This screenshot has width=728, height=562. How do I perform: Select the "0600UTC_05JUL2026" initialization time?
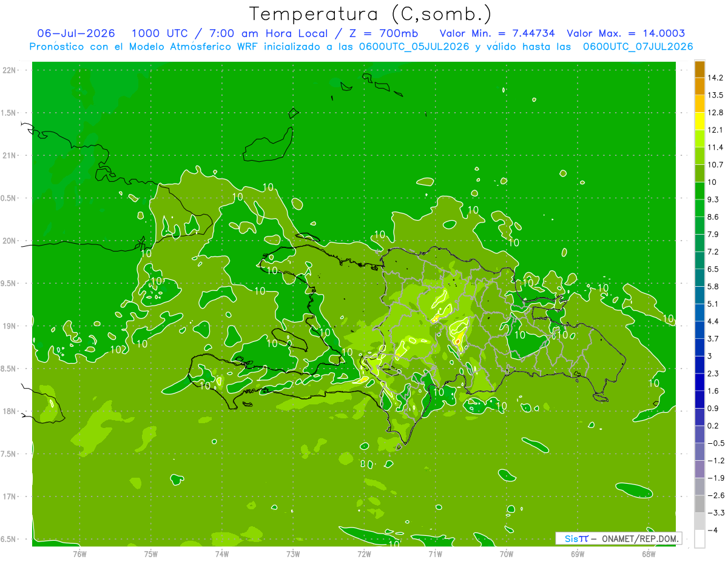pos(414,47)
